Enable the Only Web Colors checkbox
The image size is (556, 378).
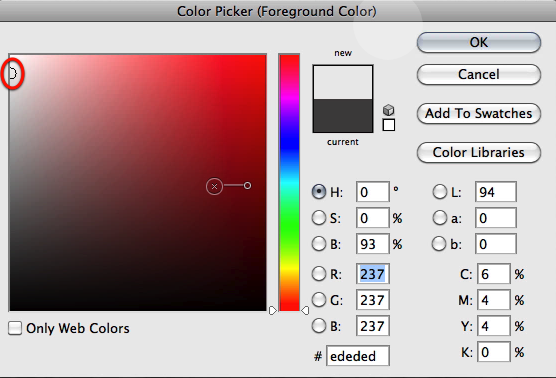[15, 328]
